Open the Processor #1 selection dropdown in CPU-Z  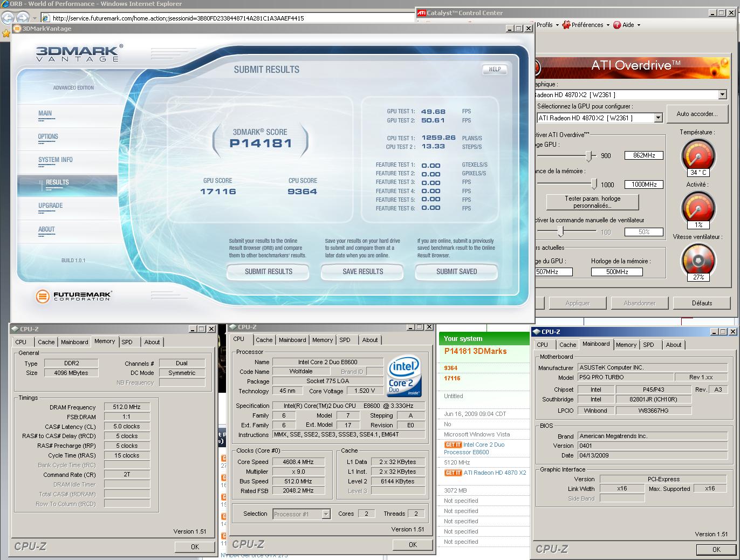point(326,514)
